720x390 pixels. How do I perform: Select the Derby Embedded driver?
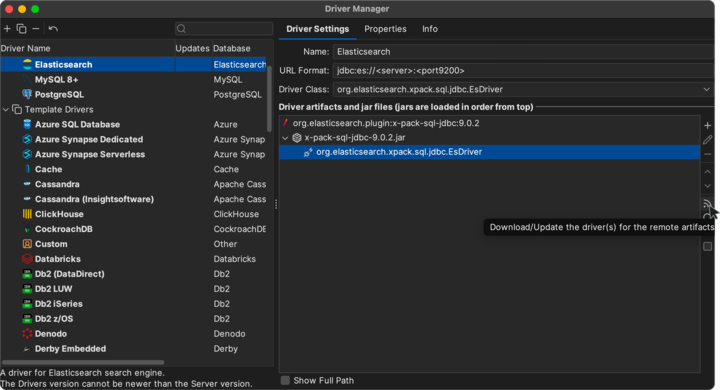point(70,349)
